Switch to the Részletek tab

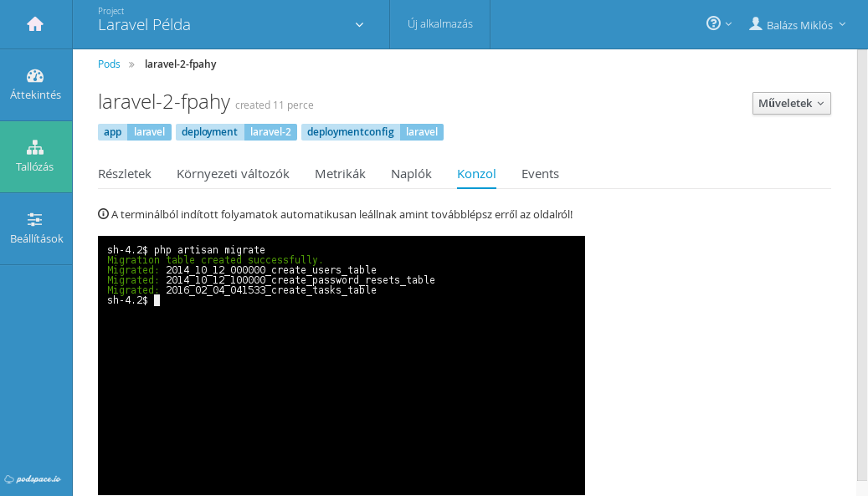tap(125, 174)
